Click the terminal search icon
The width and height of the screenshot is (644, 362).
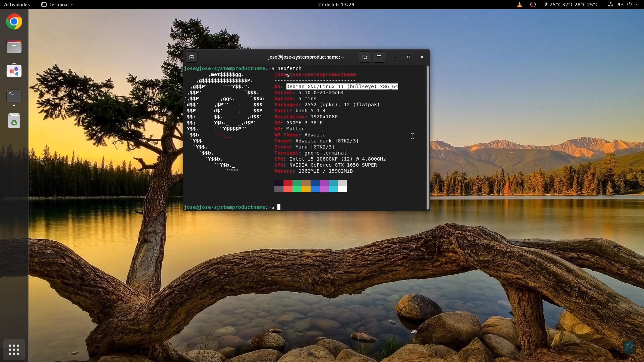pyautogui.click(x=365, y=57)
